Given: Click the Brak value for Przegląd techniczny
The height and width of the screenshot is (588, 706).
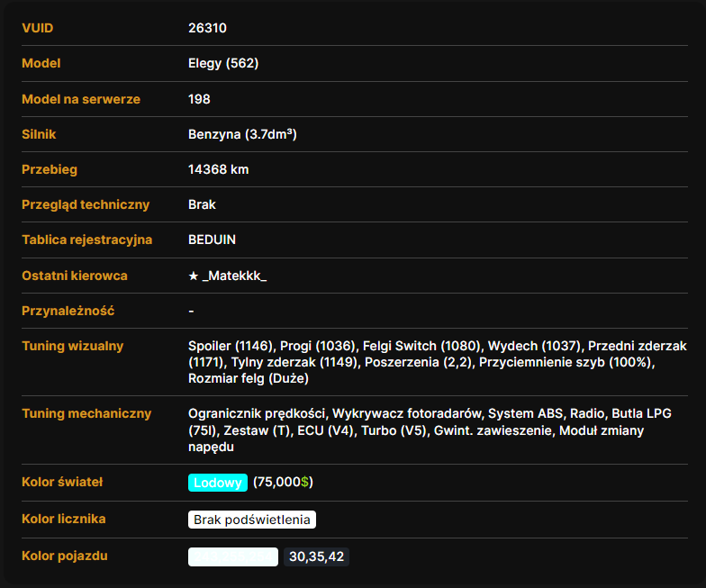Looking at the screenshot, I should click(202, 204).
